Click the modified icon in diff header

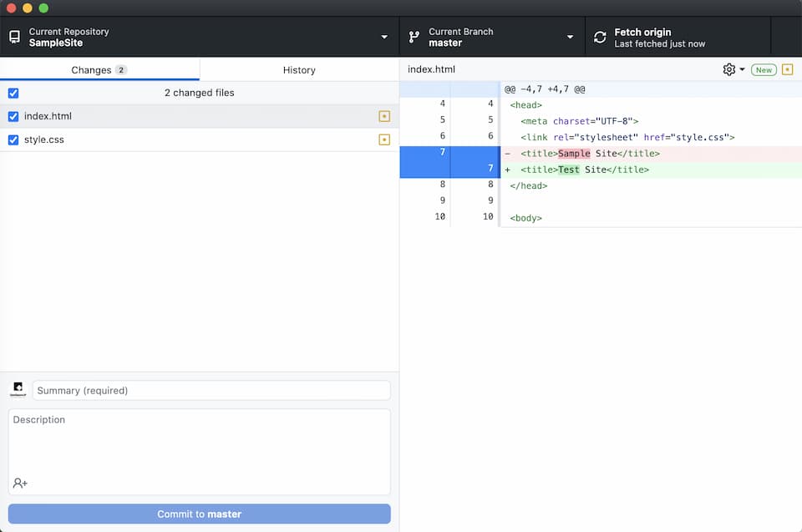click(x=787, y=69)
